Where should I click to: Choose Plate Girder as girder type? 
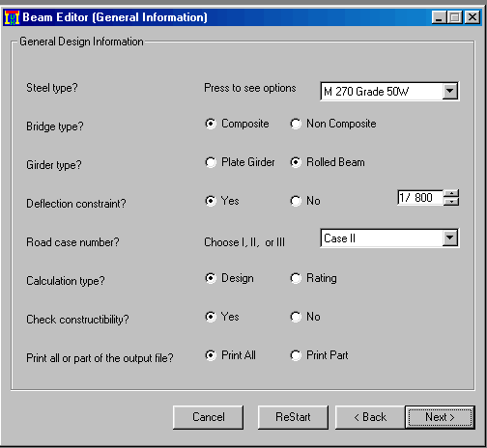coord(240,162)
